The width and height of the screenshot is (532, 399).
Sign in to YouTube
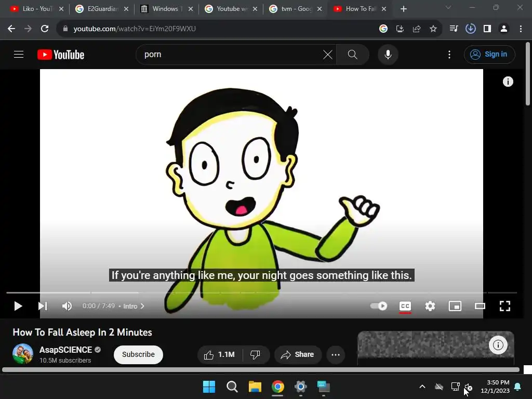pyautogui.click(x=489, y=54)
